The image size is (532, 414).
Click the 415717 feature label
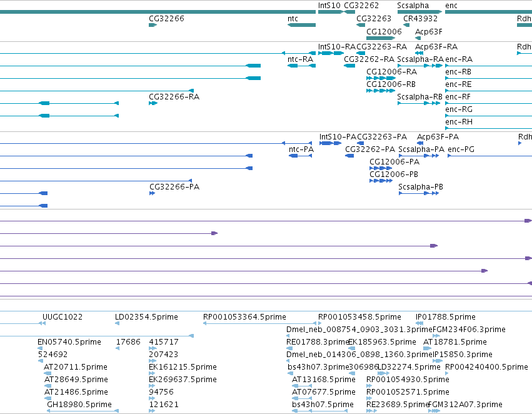pos(164,342)
